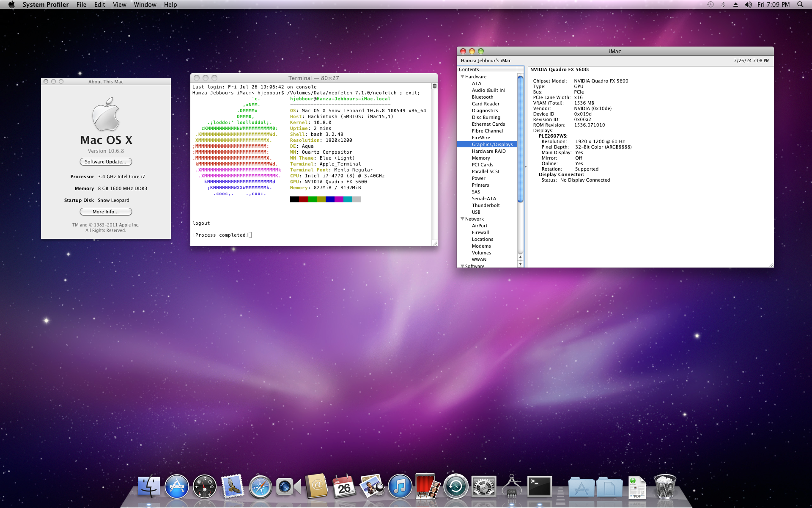Open System Preferences gear in Dock

pyautogui.click(x=483, y=486)
